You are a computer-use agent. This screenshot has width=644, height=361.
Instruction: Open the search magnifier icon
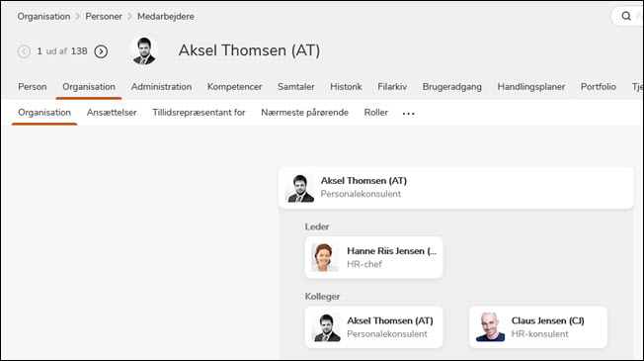(626, 16)
